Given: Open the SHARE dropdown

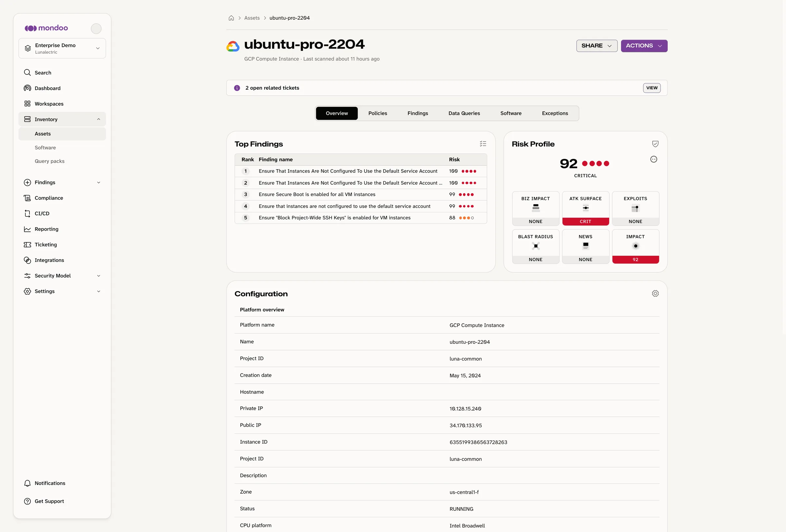Looking at the screenshot, I should 597,46.
